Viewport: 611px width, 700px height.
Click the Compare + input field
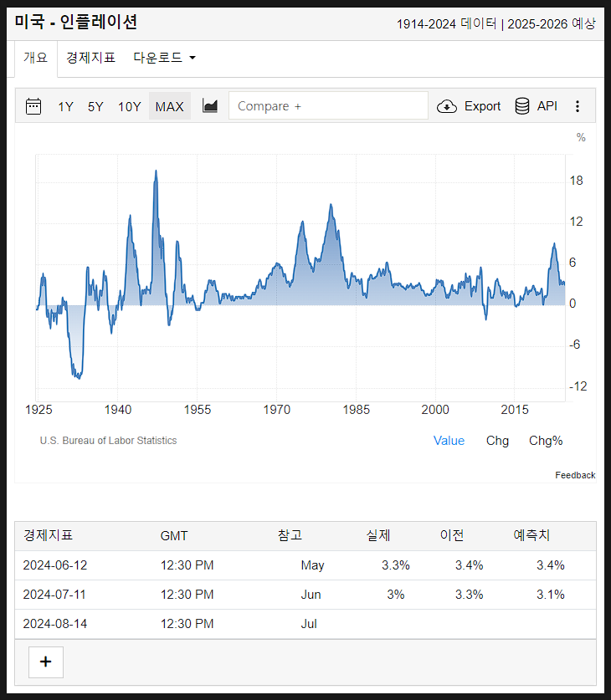point(328,106)
